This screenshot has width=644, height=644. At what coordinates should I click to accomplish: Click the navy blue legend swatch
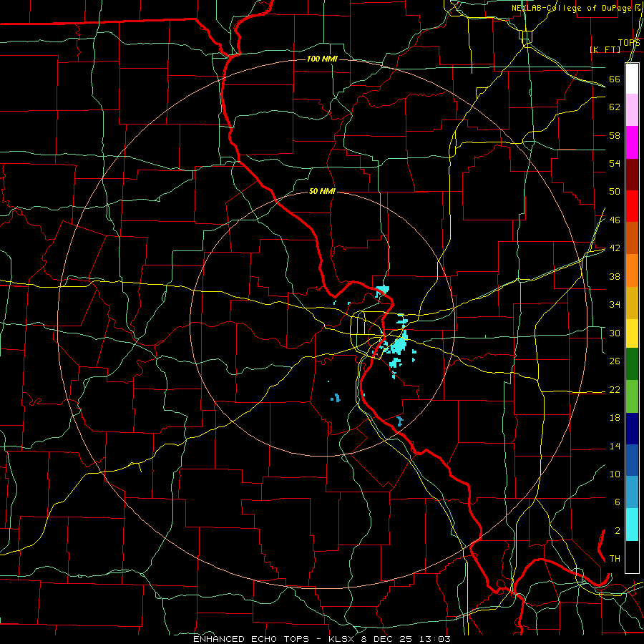click(x=632, y=429)
